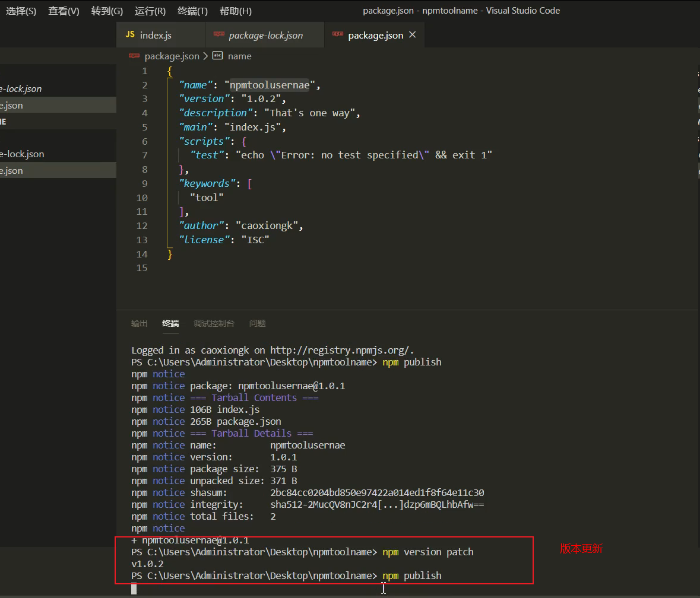Click the "1.0.2" version value
The width and height of the screenshot is (700, 598).
pos(261,98)
